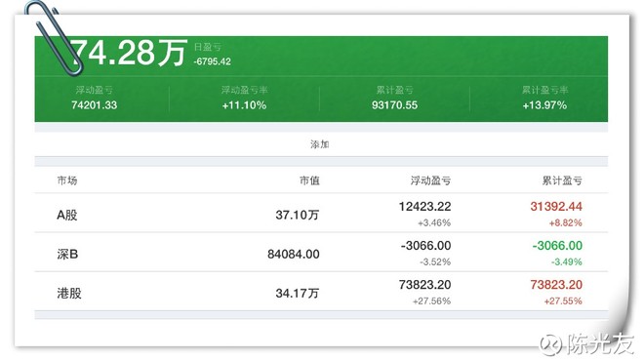
Task: Click the table header 累计盈亏
Action: coord(562,180)
